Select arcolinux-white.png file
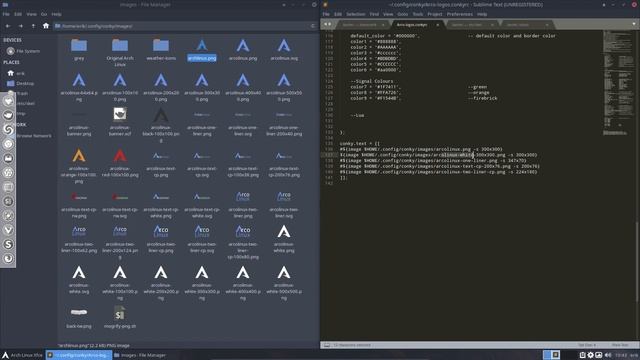This screenshot has height=360, width=640. click(284, 239)
